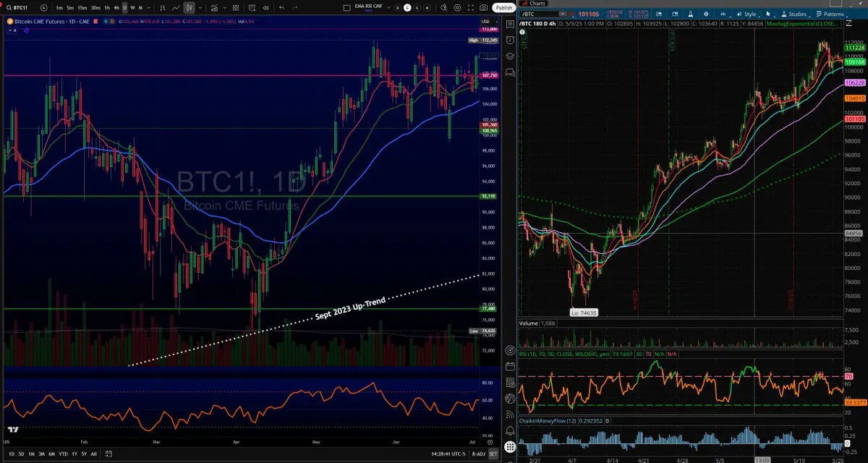Viewport: 868px width, 463px height.
Task: Select the 4h timeframe in TradingView
Action: point(116,7)
